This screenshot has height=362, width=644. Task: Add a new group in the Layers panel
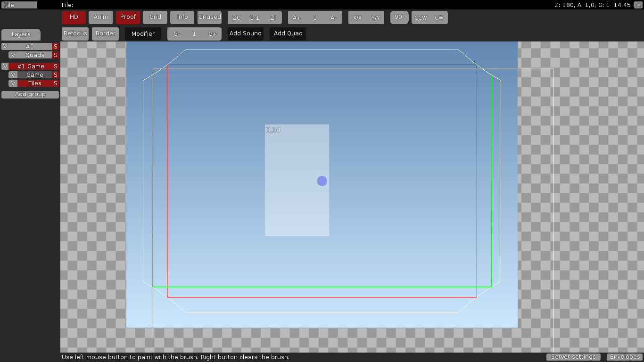(x=29, y=94)
